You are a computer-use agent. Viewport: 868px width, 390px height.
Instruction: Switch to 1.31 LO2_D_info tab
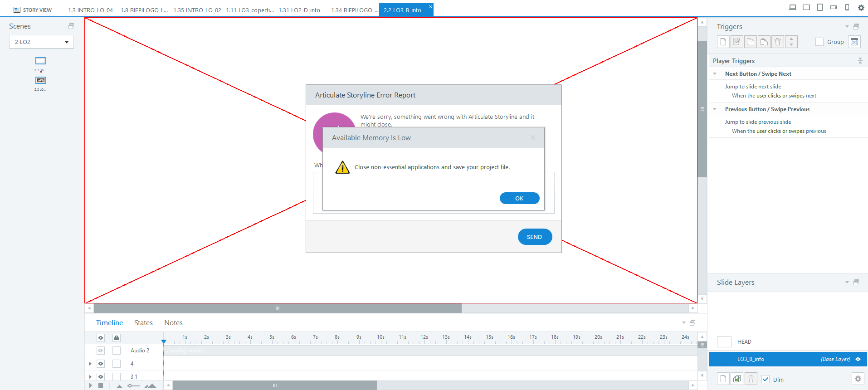[x=299, y=10]
